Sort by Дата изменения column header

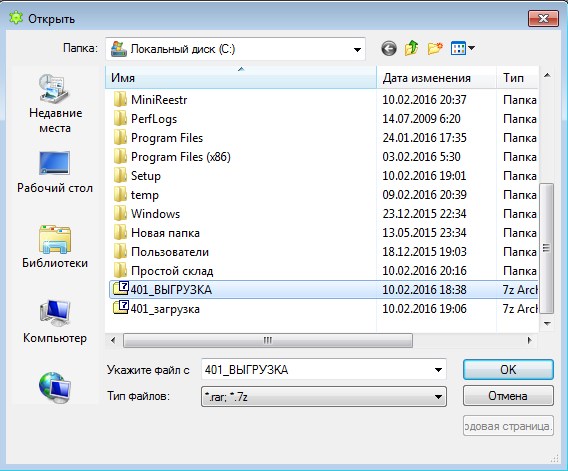(436, 78)
